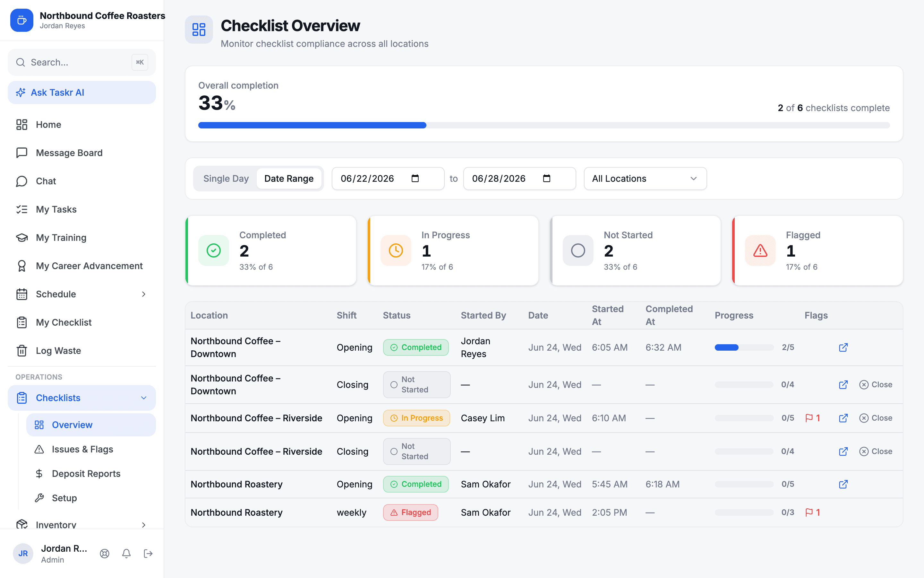Viewport: 924px width, 578px height.
Task: Click the overall completion progress bar
Action: 544,125
